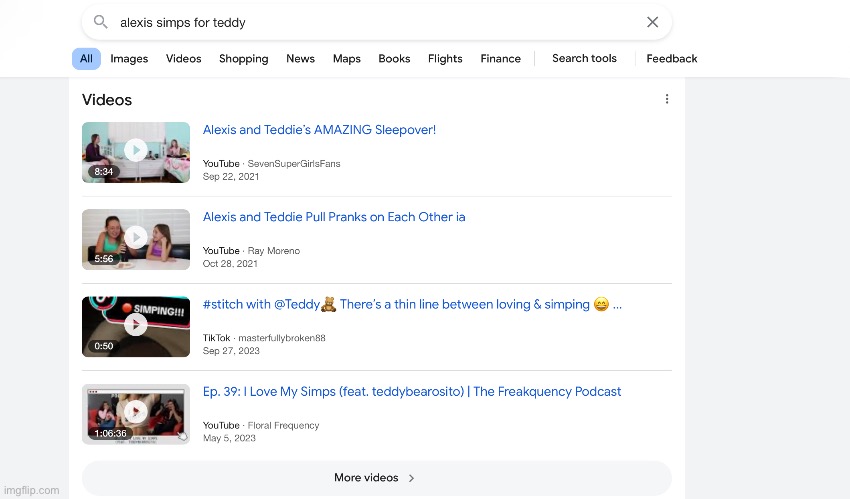Play the Pull Pranks video thumbnail
The width and height of the screenshot is (850, 499).
pyautogui.click(x=136, y=239)
